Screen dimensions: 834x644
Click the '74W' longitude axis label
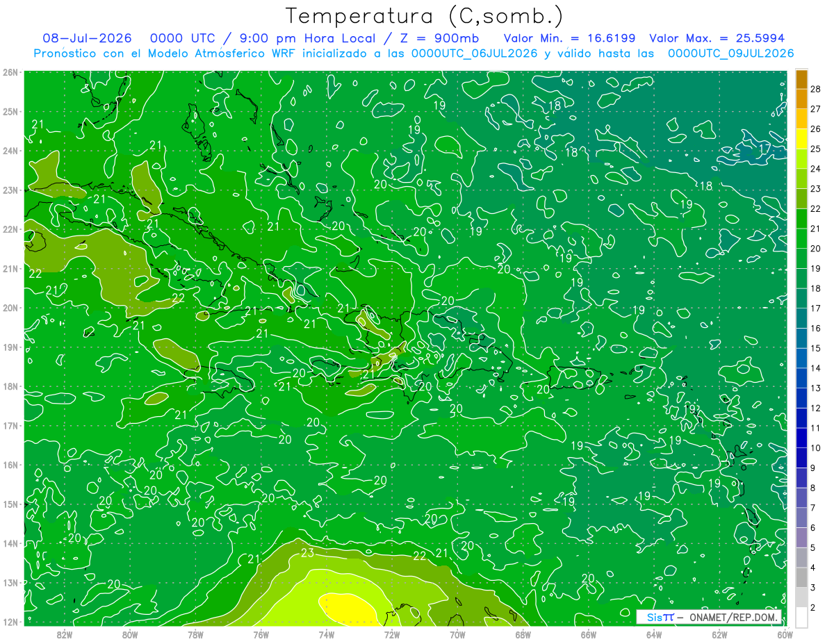coord(327,634)
